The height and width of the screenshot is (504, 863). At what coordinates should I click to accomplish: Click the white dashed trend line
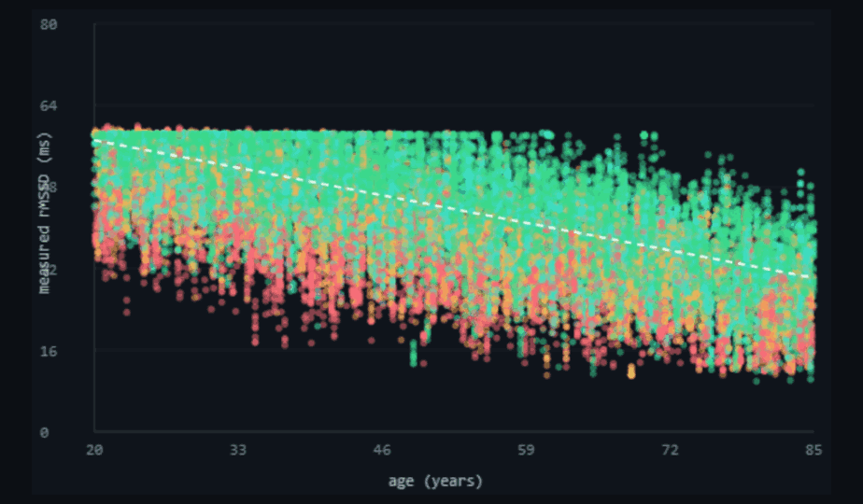click(454, 208)
